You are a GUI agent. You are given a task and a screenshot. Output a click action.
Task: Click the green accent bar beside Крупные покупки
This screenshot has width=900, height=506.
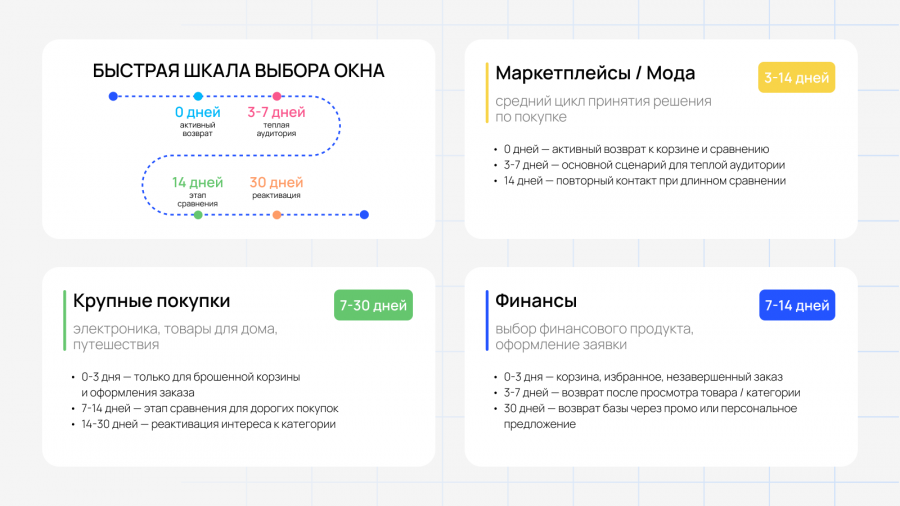64,320
